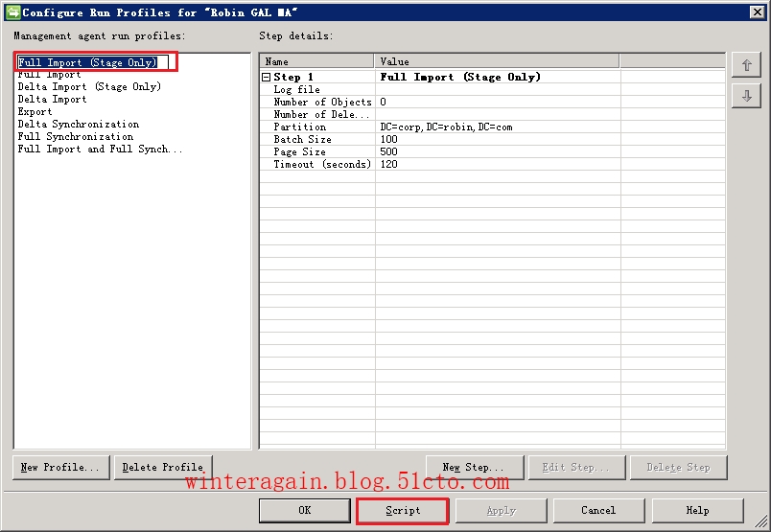The width and height of the screenshot is (771, 532).
Task: Click the Log file row
Action: tap(492, 89)
